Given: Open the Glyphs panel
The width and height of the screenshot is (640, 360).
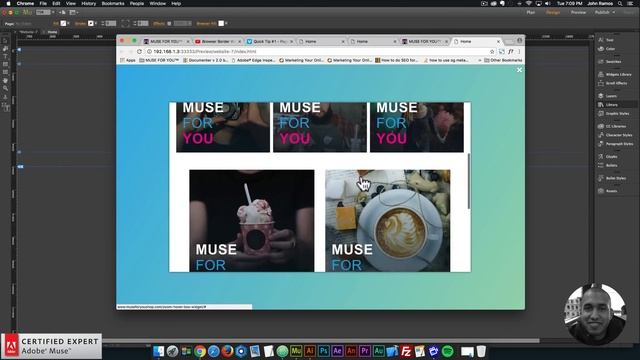Looking at the screenshot, I should (x=608, y=157).
